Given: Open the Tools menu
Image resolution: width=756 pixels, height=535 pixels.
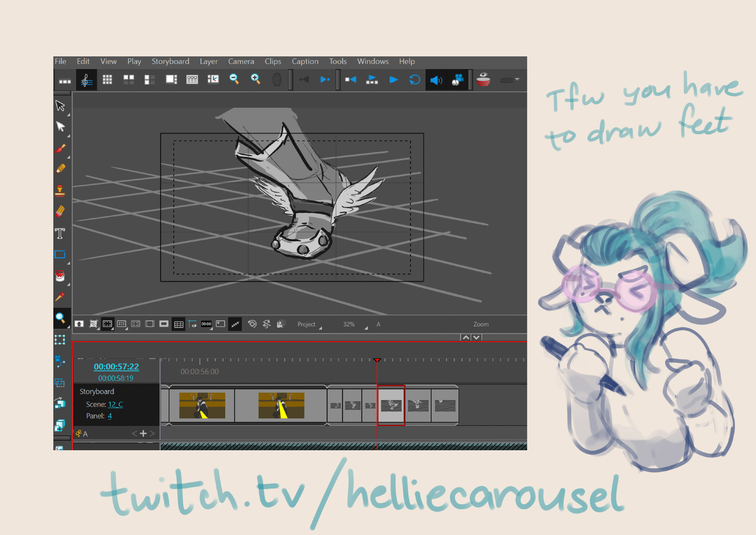Looking at the screenshot, I should 338,61.
